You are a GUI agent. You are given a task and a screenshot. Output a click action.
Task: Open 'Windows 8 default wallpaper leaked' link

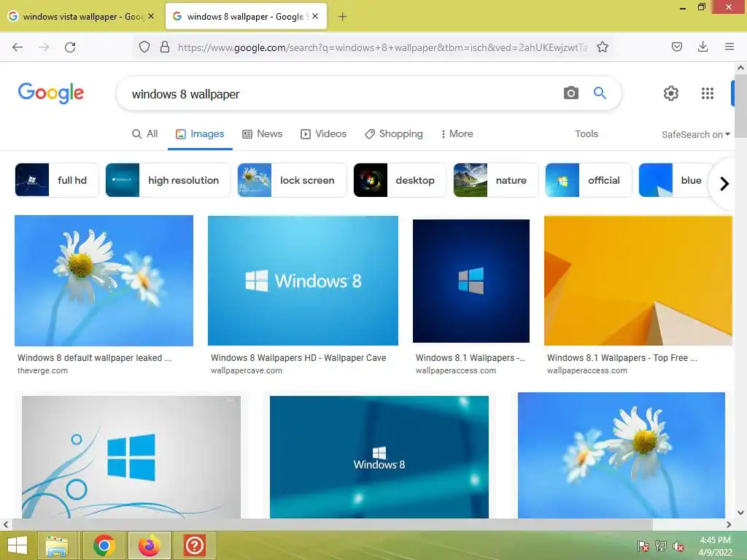[x=94, y=357]
